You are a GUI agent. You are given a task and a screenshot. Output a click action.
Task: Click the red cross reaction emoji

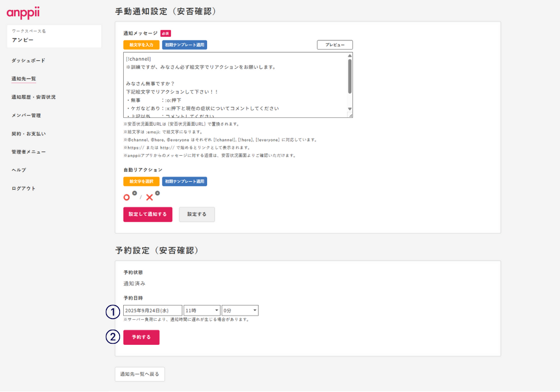[149, 198]
